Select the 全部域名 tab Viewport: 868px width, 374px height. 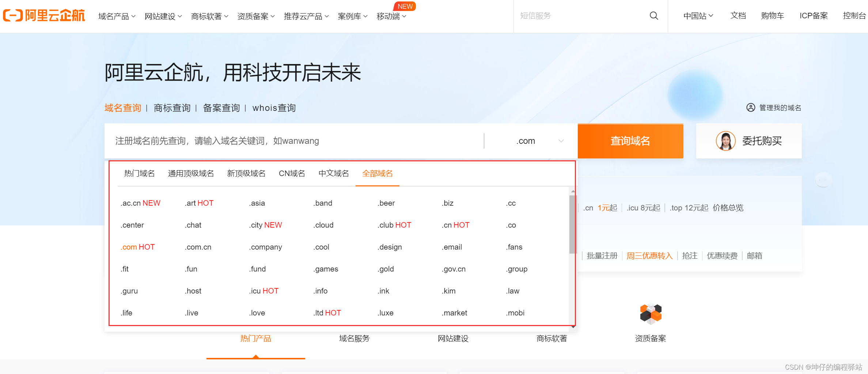coord(378,173)
